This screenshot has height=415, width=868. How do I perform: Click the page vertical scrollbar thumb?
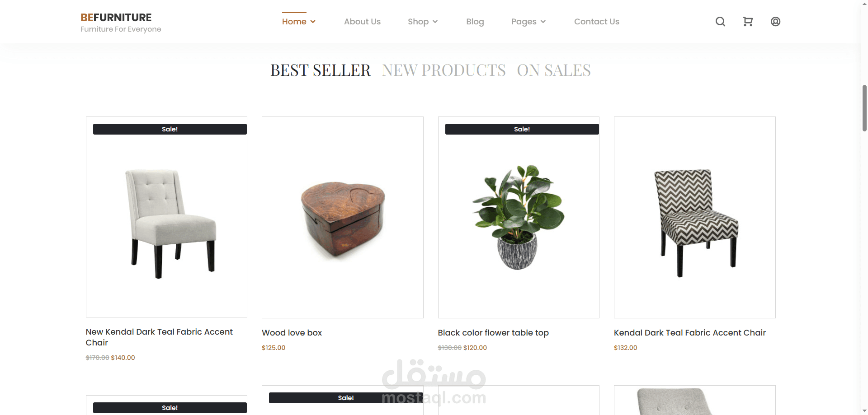(x=864, y=108)
